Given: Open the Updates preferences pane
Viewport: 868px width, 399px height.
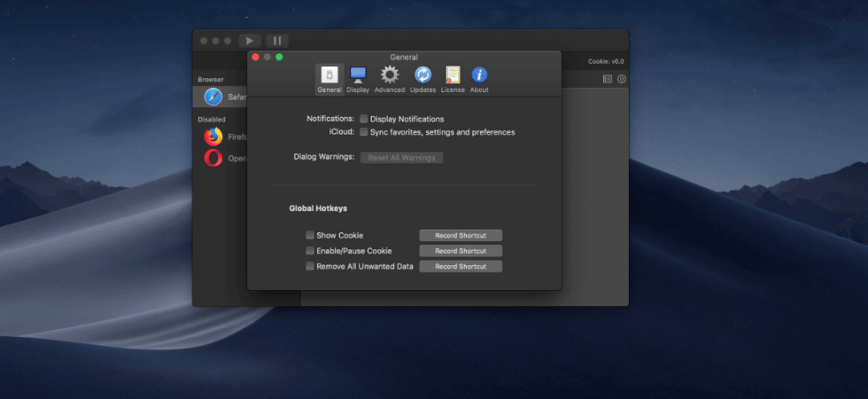Looking at the screenshot, I should 423,79.
